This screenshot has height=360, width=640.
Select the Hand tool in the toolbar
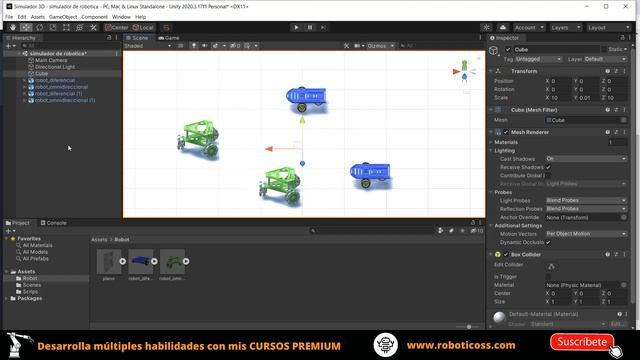point(13,27)
